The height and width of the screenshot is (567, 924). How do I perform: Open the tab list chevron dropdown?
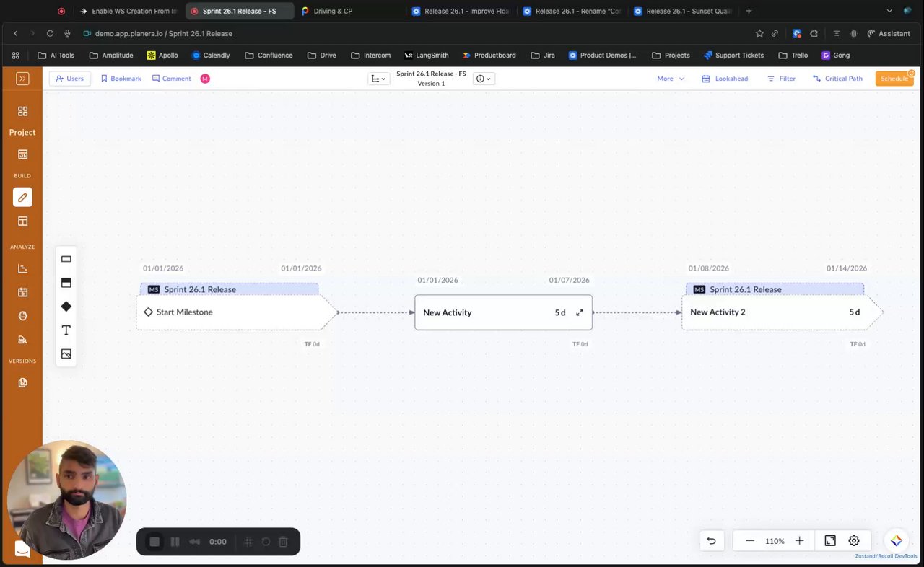(x=888, y=12)
